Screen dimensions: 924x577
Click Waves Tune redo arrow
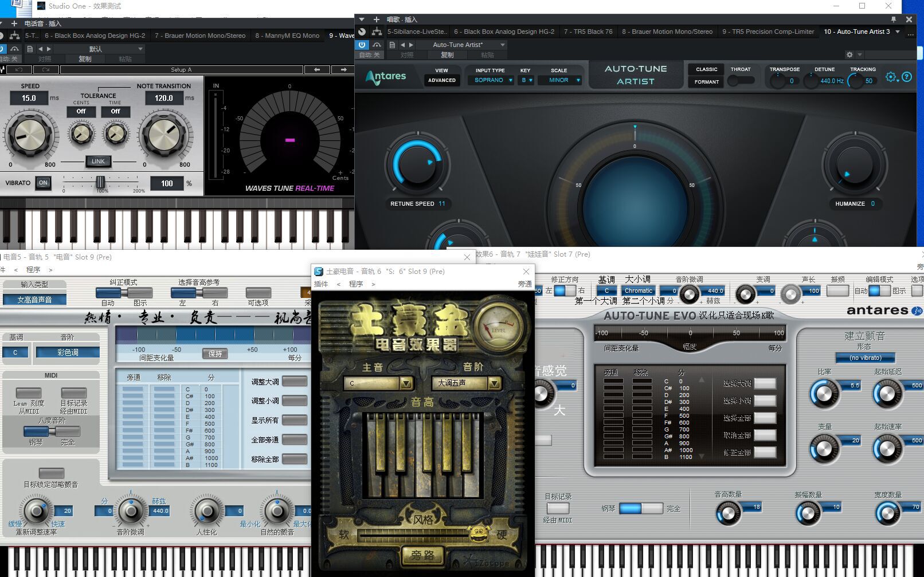46,70
